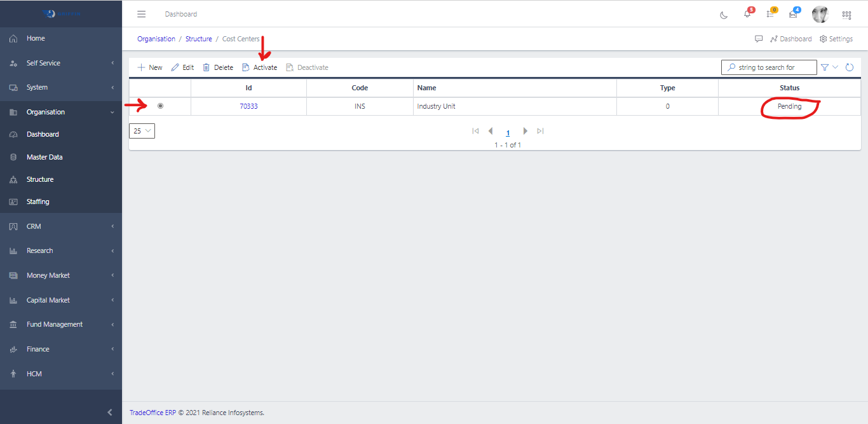This screenshot has width=868, height=424.
Task: Open the apps grid icon
Action: (x=846, y=15)
